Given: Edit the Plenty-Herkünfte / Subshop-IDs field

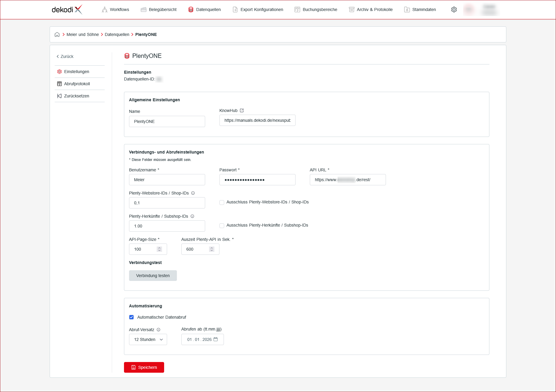Looking at the screenshot, I should 167,226.
